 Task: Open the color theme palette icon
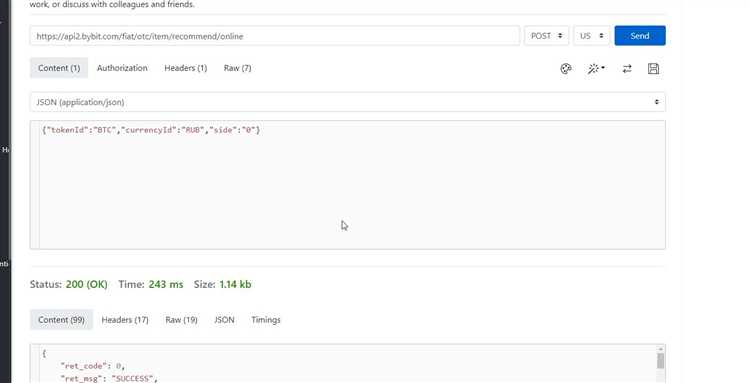[566, 69]
